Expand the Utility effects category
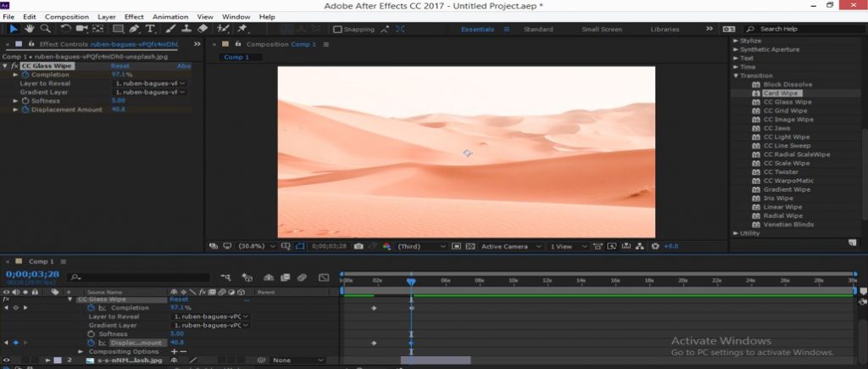Image resolution: width=868 pixels, height=369 pixels. click(x=736, y=233)
